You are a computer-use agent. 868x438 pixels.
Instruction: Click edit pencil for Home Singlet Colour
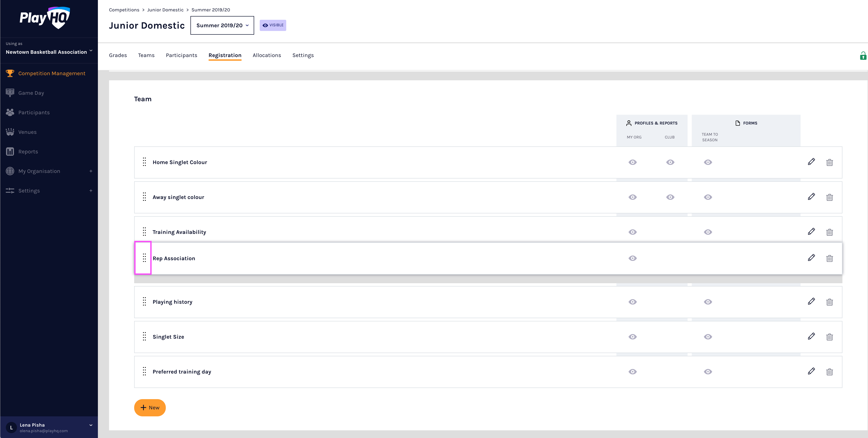pos(811,162)
